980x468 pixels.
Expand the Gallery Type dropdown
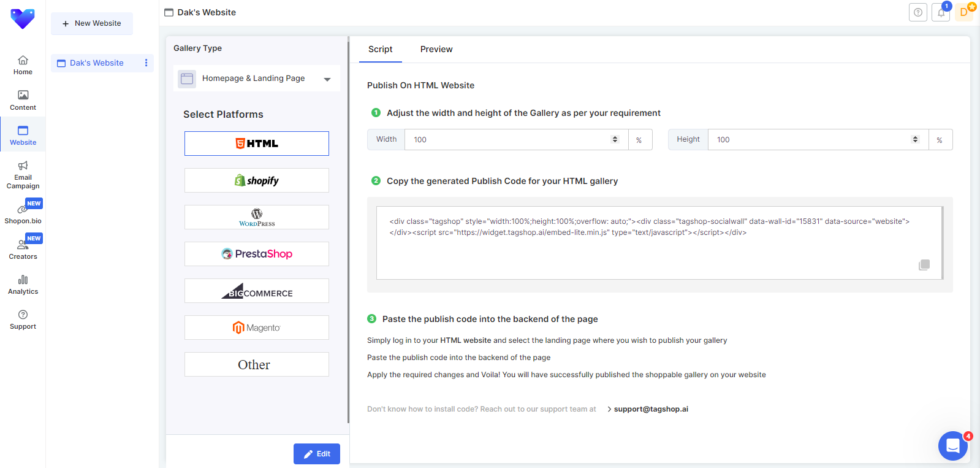pos(257,79)
